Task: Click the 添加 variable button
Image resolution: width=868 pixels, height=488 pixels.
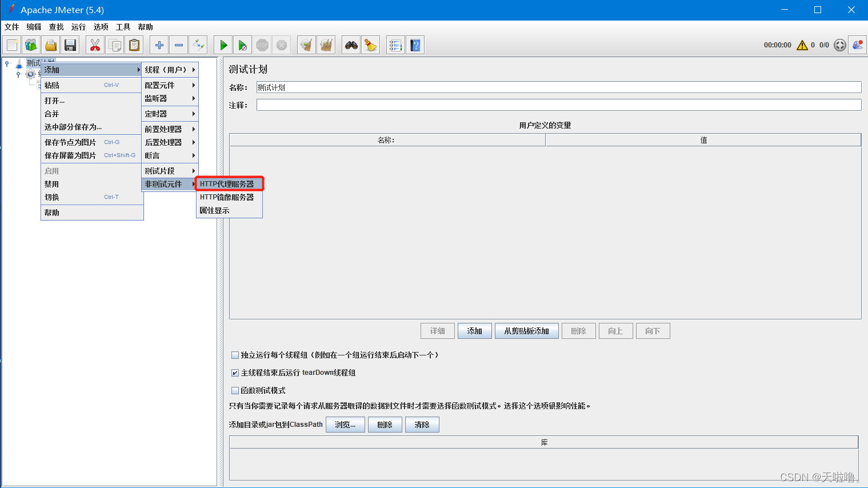Action: pyautogui.click(x=475, y=331)
